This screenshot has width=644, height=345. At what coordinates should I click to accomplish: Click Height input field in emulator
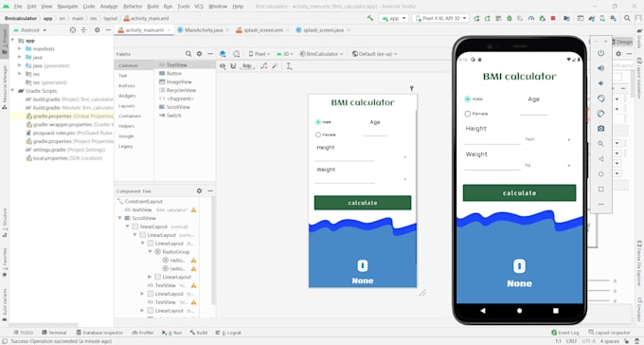(x=492, y=140)
